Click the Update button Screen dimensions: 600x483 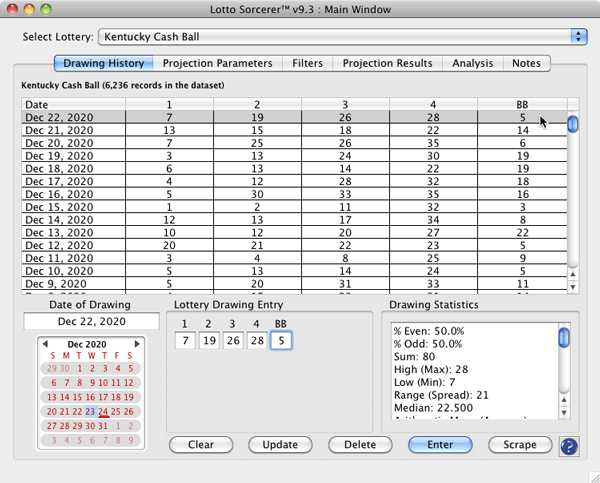point(280,445)
